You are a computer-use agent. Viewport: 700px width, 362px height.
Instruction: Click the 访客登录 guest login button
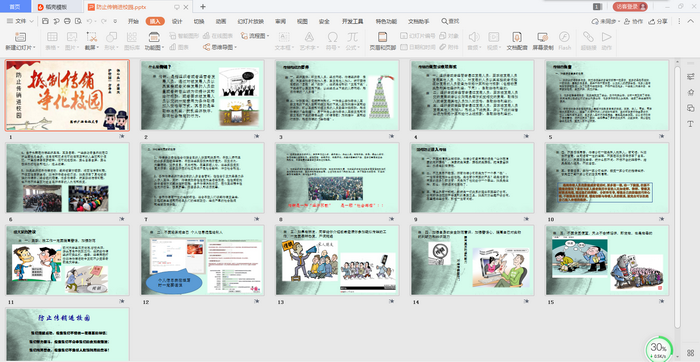pyautogui.click(x=630, y=7)
